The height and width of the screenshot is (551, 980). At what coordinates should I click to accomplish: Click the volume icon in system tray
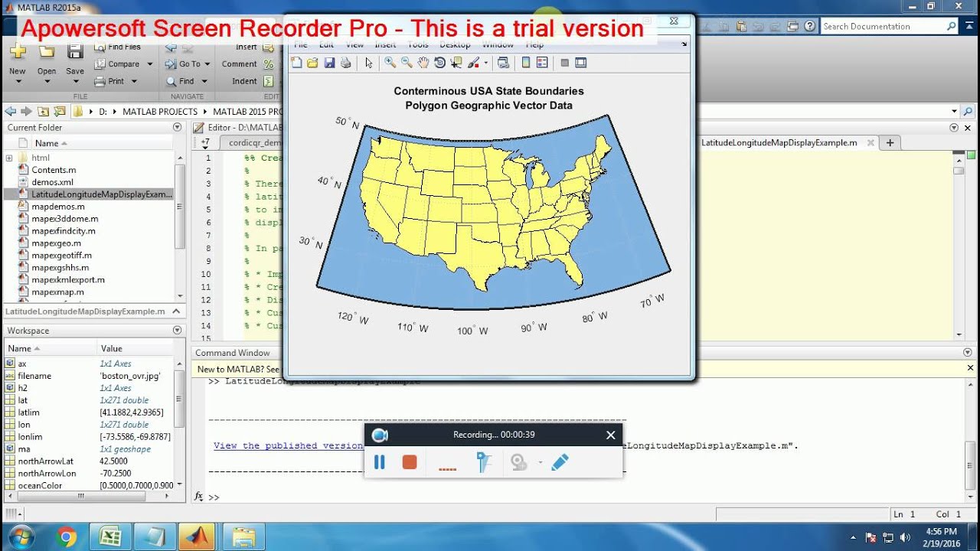pos(906,537)
